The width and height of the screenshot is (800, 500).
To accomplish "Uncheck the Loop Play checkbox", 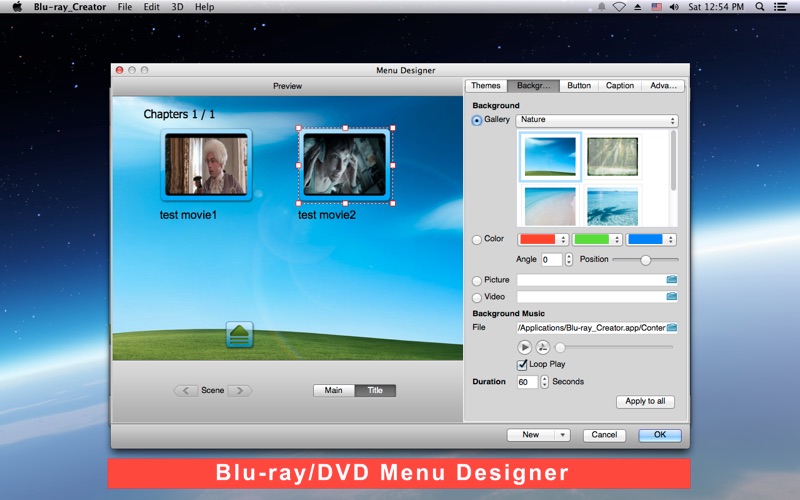I will pos(521,364).
